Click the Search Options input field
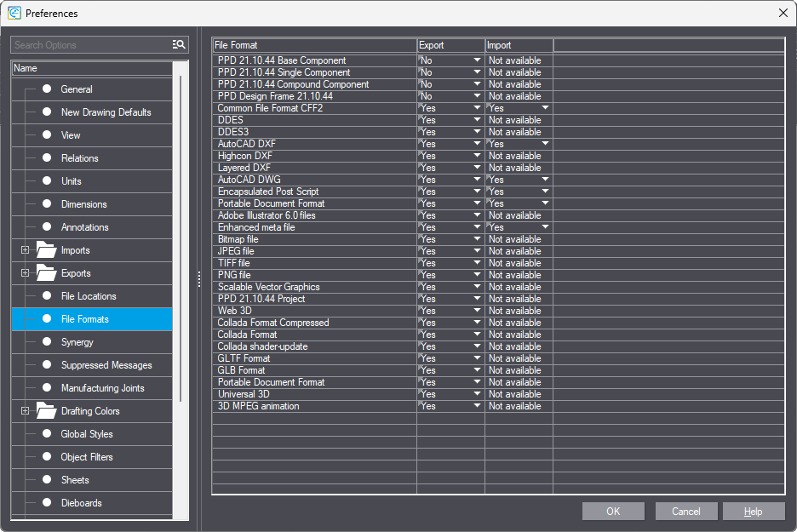The width and height of the screenshot is (797, 532). pyautogui.click(x=89, y=45)
